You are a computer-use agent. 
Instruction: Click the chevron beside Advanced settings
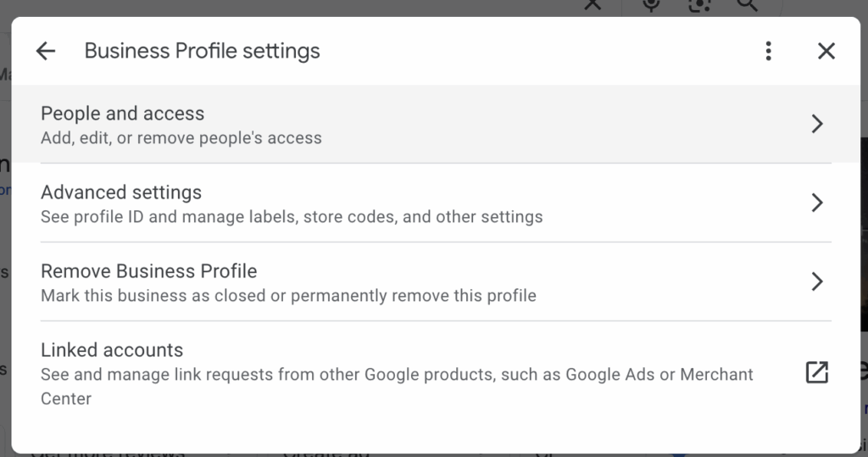[x=817, y=203]
